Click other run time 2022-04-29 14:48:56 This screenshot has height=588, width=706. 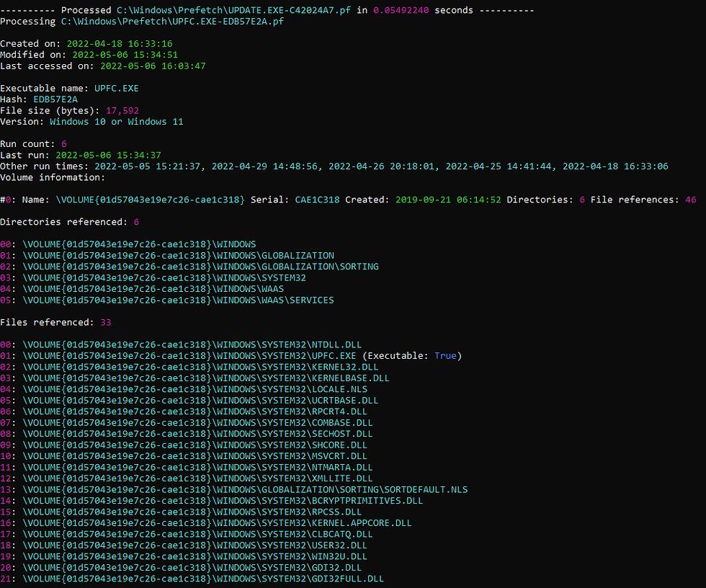(x=264, y=166)
